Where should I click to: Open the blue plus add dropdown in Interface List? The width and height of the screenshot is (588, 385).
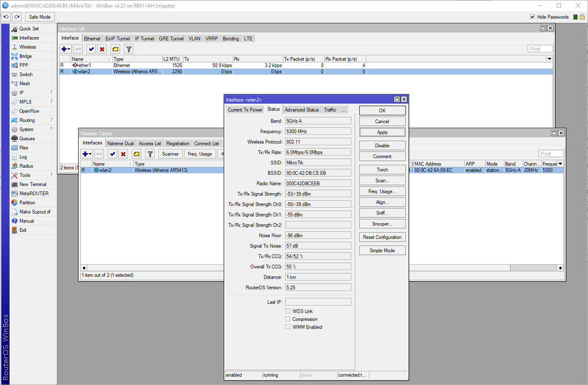point(66,49)
